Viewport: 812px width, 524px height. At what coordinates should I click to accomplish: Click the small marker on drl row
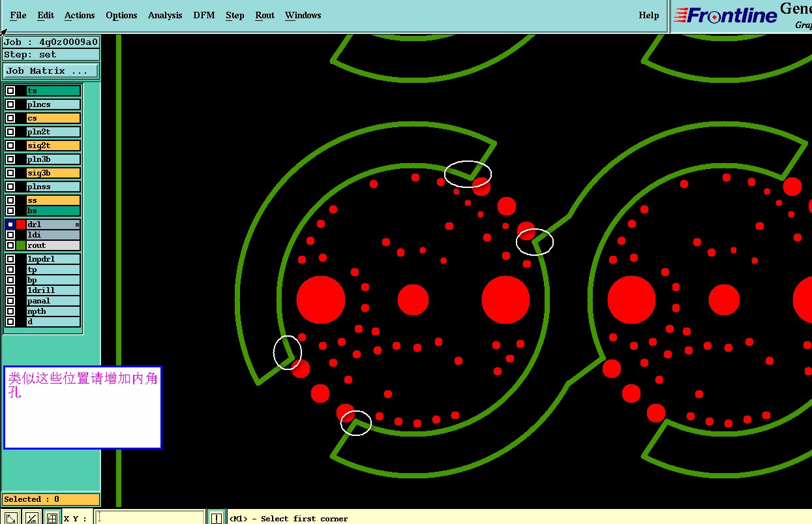78,224
